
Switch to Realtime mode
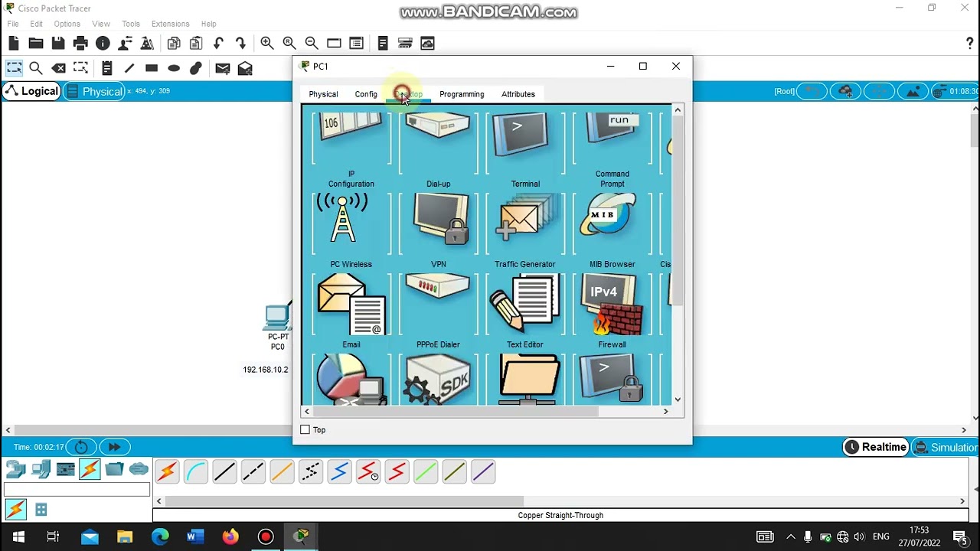(875, 447)
